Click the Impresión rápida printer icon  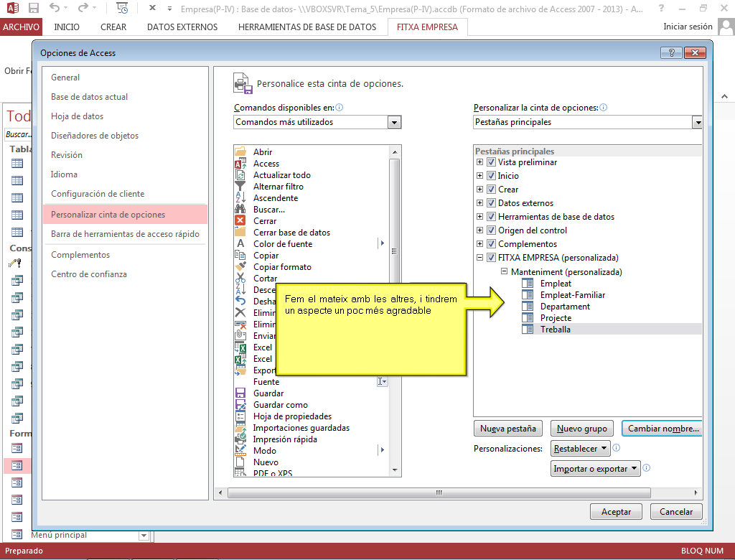[x=240, y=439]
